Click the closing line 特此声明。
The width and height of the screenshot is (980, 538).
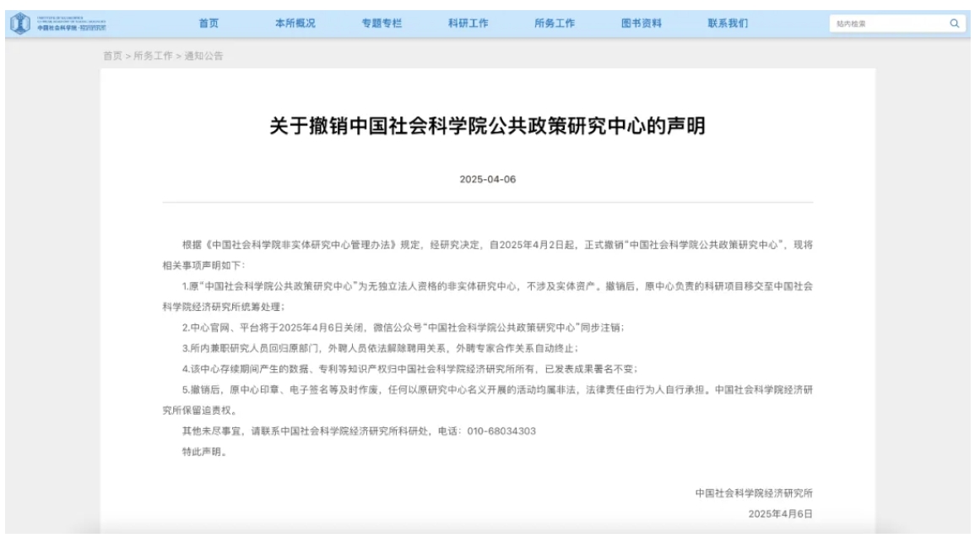[206, 452]
